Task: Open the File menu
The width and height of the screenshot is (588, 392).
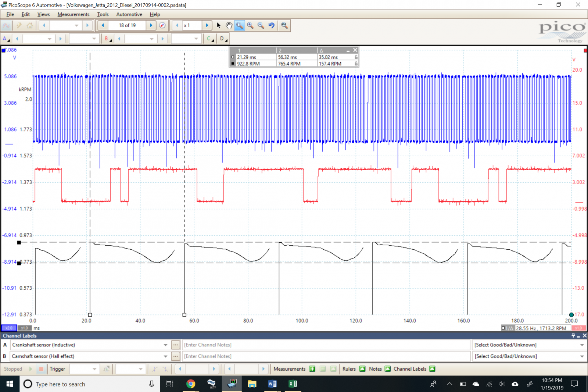Action: (10, 14)
